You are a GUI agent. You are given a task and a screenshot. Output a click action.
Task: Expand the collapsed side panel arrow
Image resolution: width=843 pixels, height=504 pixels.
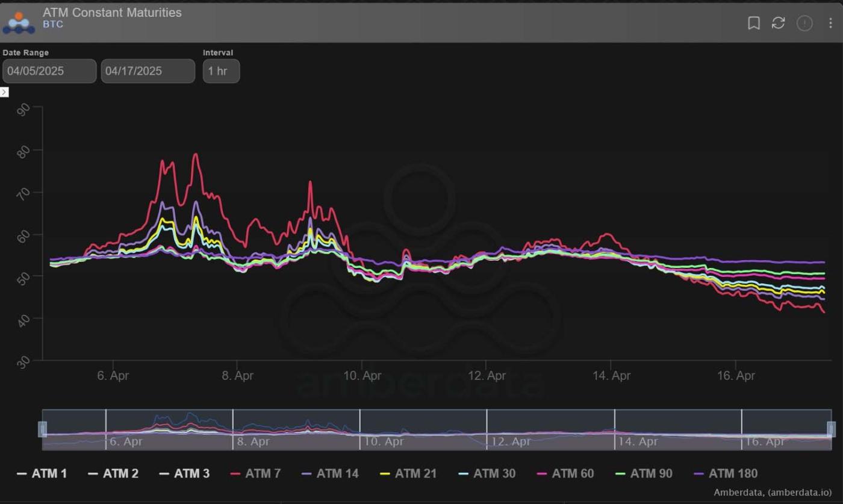pos(4,92)
